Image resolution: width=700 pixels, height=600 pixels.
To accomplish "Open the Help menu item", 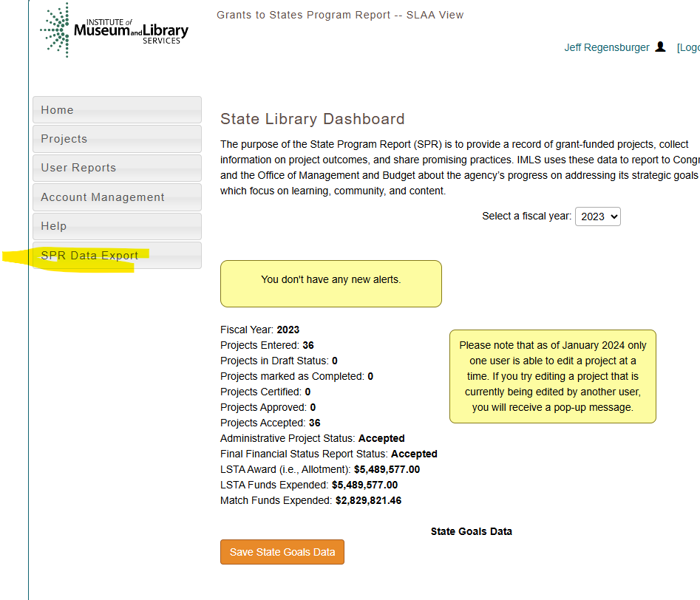I will point(117,226).
